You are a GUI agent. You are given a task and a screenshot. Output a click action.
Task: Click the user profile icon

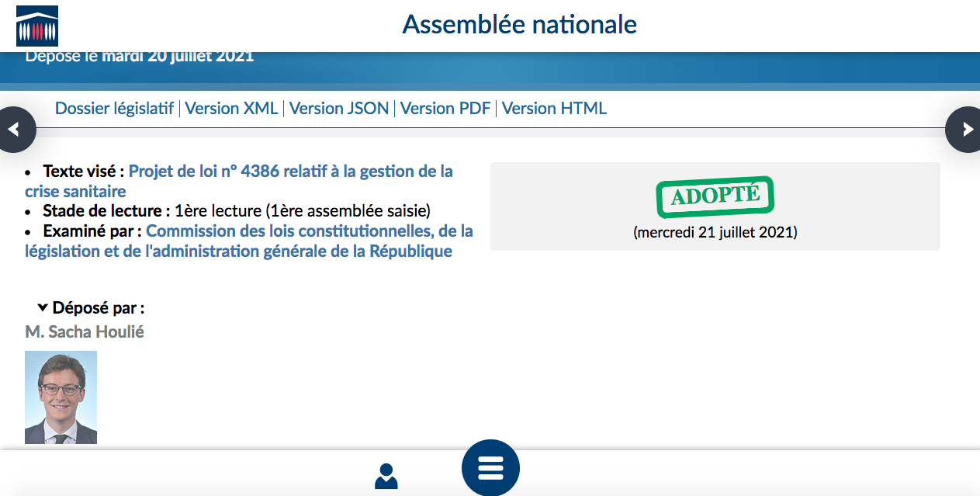click(x=386, y=476)
